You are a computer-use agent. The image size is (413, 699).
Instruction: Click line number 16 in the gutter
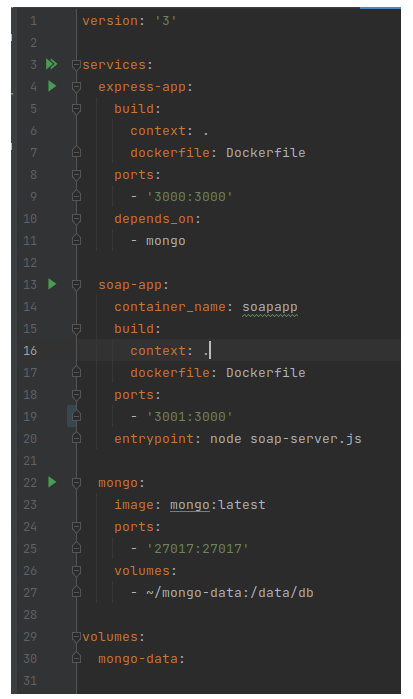pos(30,351)
